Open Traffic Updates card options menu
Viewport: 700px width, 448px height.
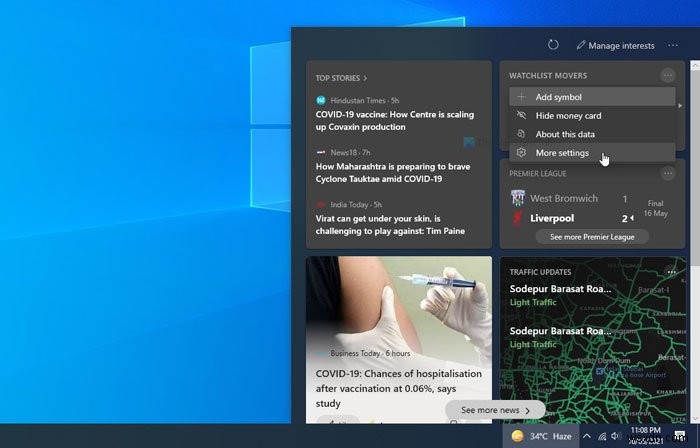point(671,272)
